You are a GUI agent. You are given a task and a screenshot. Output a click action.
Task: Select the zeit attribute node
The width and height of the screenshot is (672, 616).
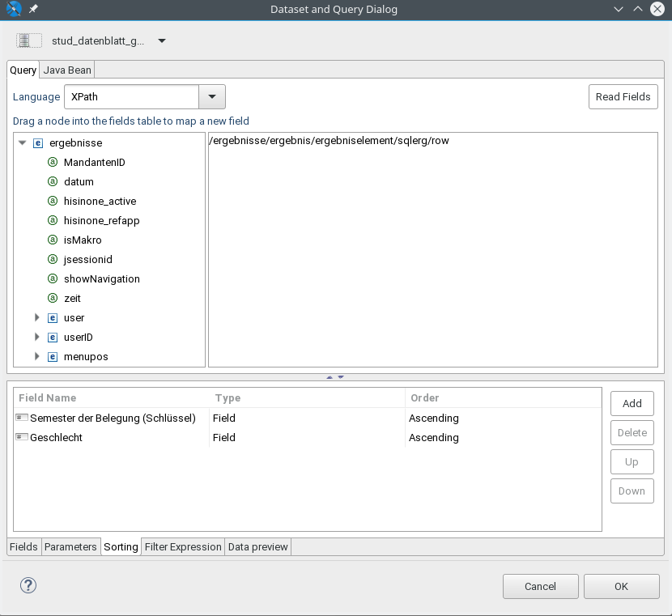pos(72,298)
